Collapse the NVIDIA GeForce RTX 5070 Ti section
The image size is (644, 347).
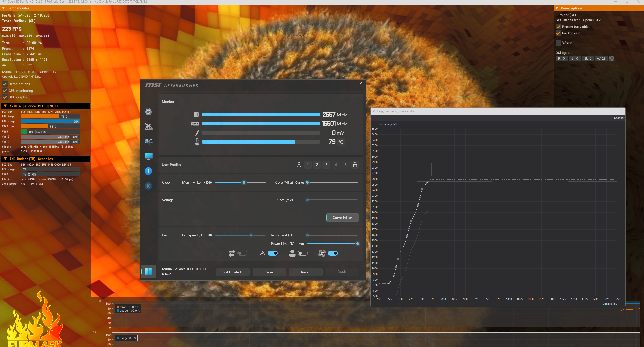[x=5, y=106]
